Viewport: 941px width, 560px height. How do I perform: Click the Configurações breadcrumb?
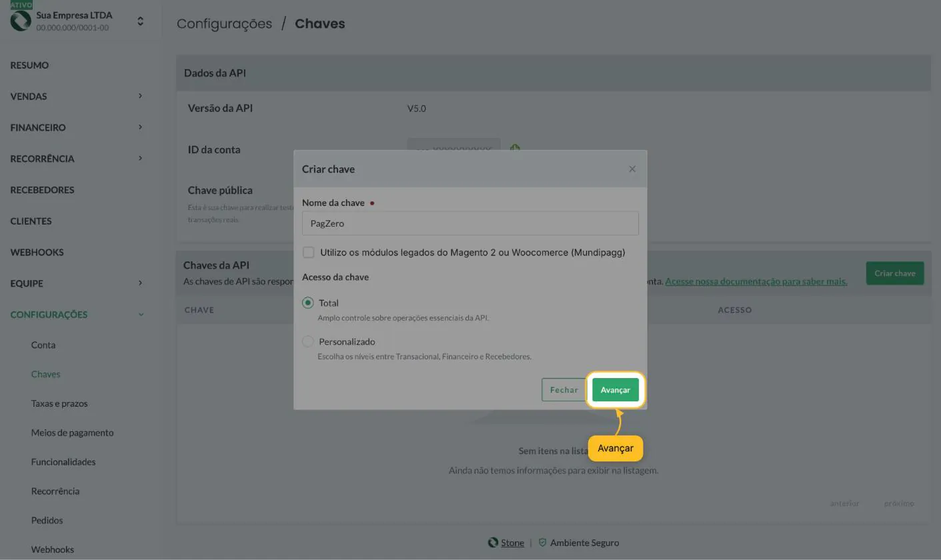(x=224, y=24)
